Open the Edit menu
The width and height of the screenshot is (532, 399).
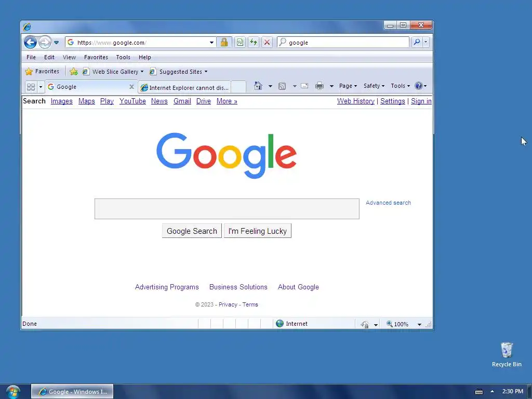pos(49,57)
